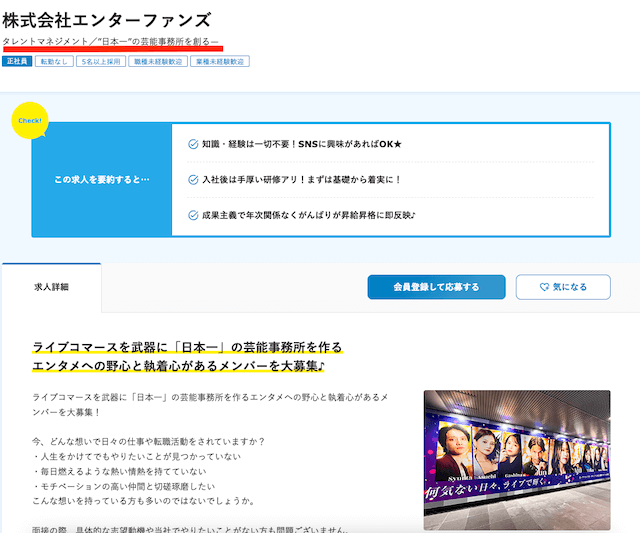Click the line こんな想いを持っている方も多いのではないでしょうか。
This screenshot has width=640, height=533.
click(143, 501)
